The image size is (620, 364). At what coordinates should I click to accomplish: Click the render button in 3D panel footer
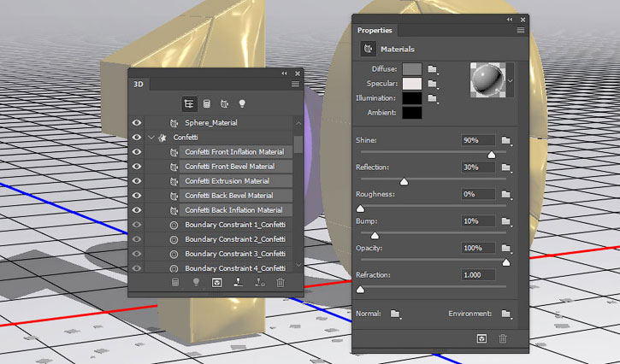216,283
